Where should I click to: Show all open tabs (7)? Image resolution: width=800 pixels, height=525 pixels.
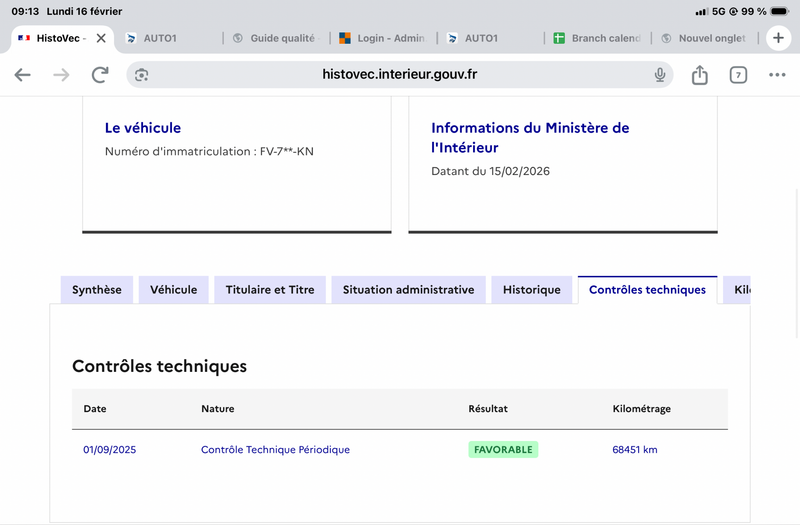[738, 75]
